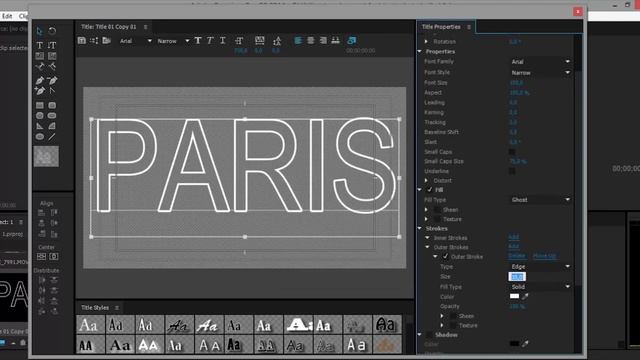The image size is (640, 360).
Task: Open Font Family dropdown in Title Properties
Action: 540,62
